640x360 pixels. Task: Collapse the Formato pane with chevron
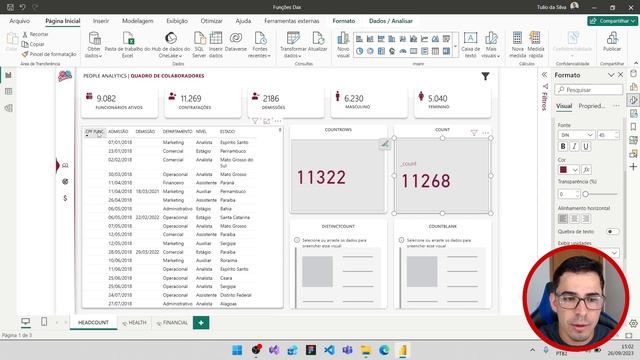(611, 75)
